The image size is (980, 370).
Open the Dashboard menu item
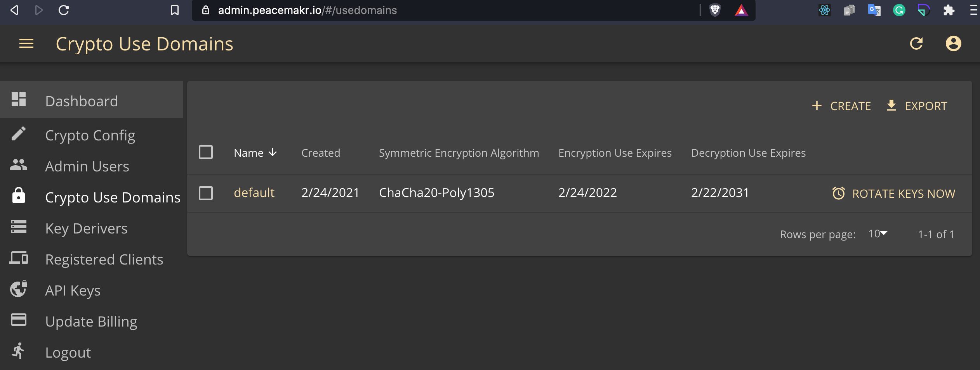[82, 101]
